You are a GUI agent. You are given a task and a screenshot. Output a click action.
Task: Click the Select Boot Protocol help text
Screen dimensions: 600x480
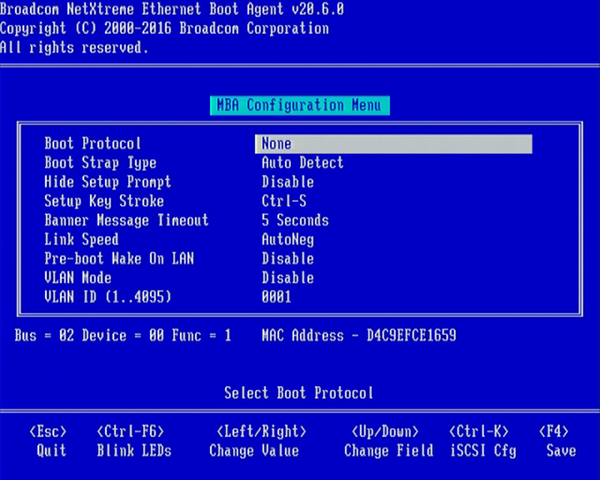(x=299, y=393)
